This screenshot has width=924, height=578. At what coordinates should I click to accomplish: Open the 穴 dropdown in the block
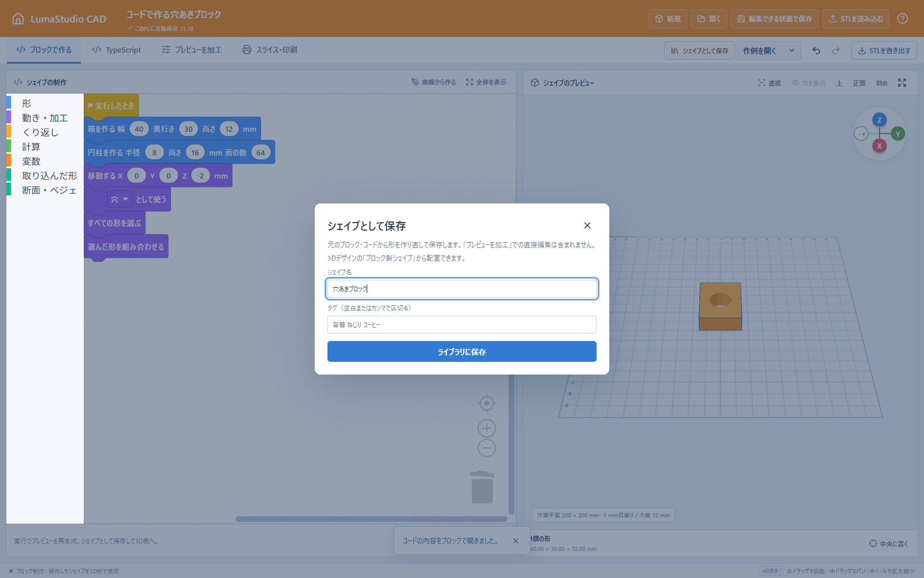120,199
